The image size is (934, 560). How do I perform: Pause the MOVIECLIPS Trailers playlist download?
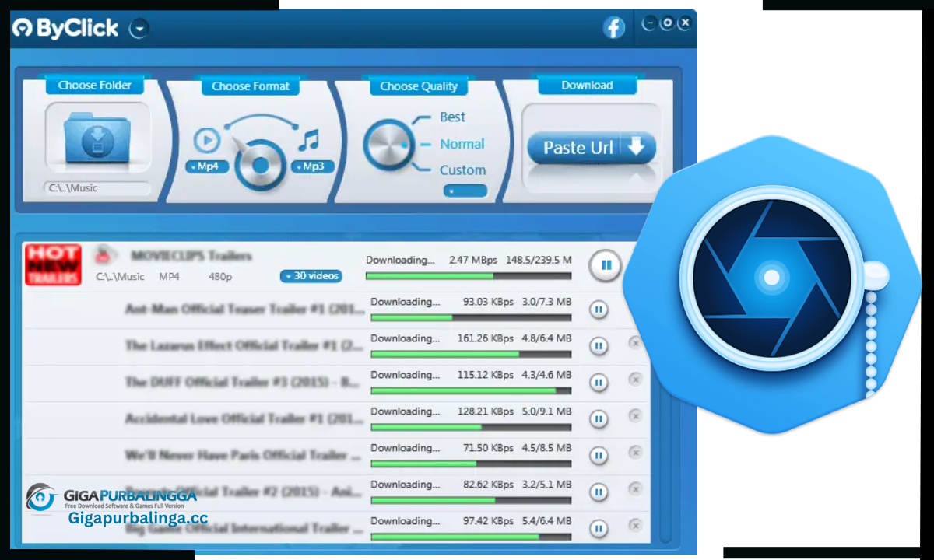[x=605, y=265]
